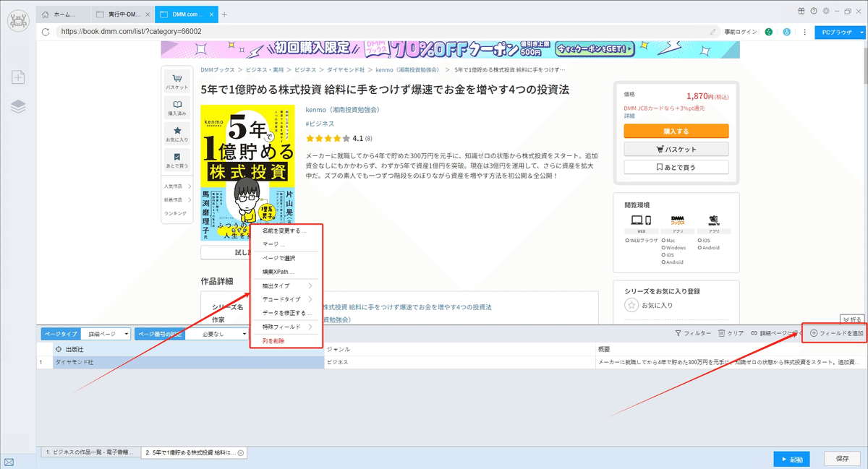Switch to the ビジネスの作品一覧 page tab
Screen dimensions: 868x469
click(89, 453)
